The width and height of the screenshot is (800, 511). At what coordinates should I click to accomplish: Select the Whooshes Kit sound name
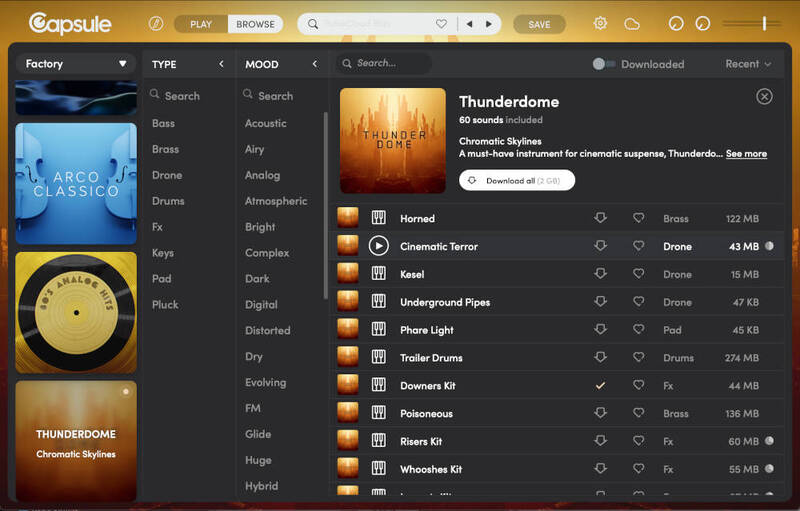click(431, 469)
